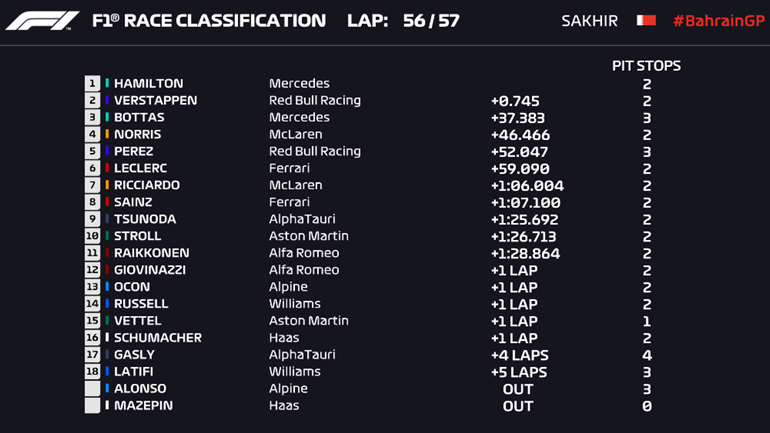Image resolution: width=770 pixels, height=433 pixels.
Task: Click position 2 badge next to Verstappen
Action: (x=93, y=101)
